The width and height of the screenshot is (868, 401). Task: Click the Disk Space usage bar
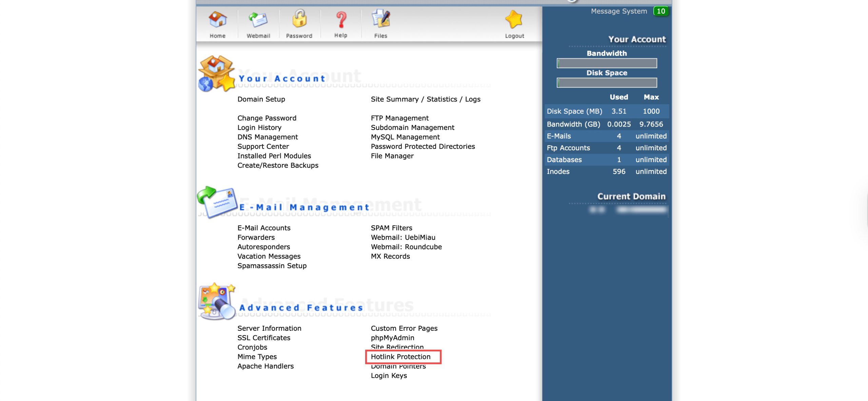pos(607,83)
